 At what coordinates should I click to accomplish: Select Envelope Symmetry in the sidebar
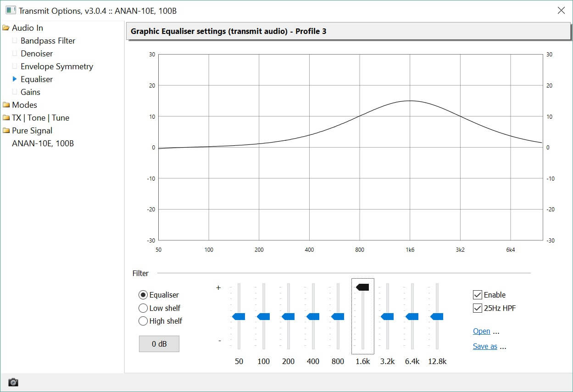(56, 66)
